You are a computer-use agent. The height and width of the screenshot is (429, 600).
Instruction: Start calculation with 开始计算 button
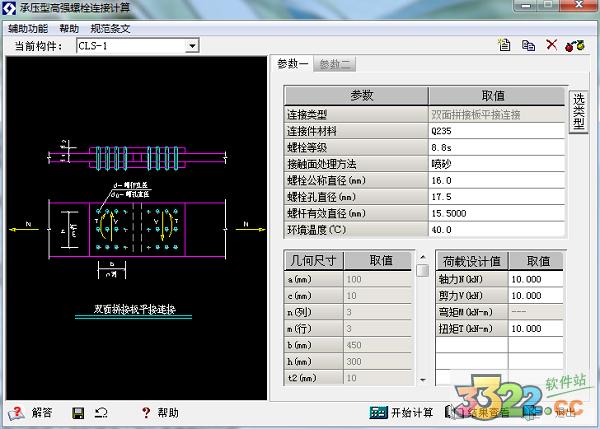401,412
